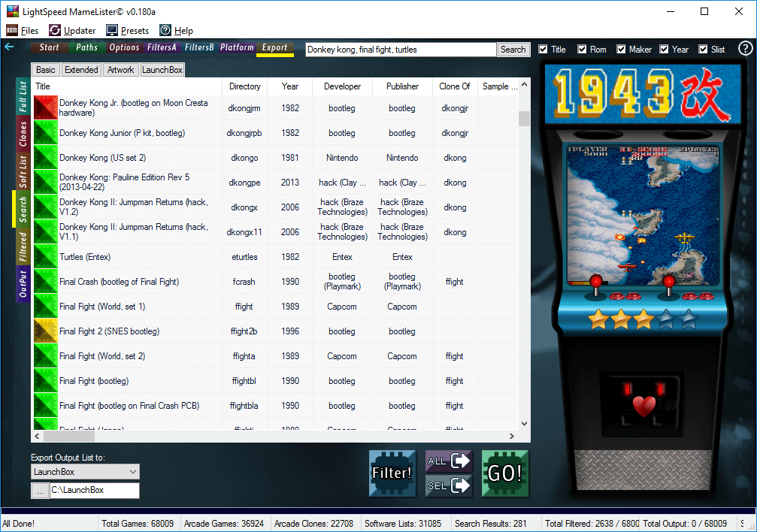Open the Presets menu
757x532 pixels.
pyautogui.click(x=128, y=30)
